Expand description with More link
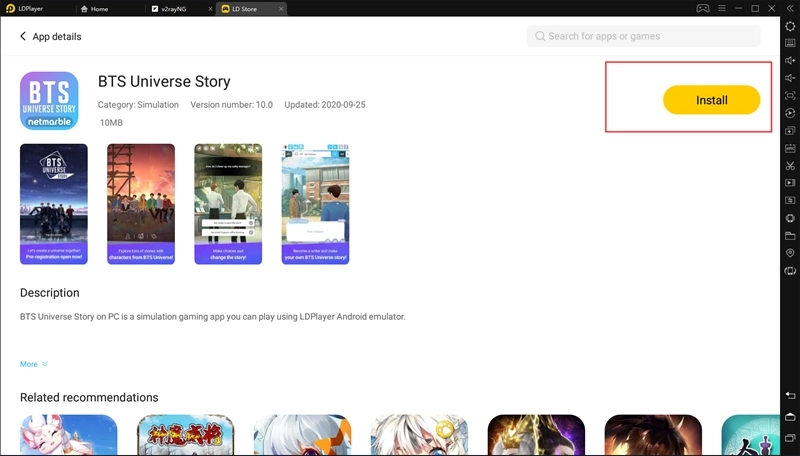Screen dimensions: 800x456 pyautogui.click(x=33, y=364)
